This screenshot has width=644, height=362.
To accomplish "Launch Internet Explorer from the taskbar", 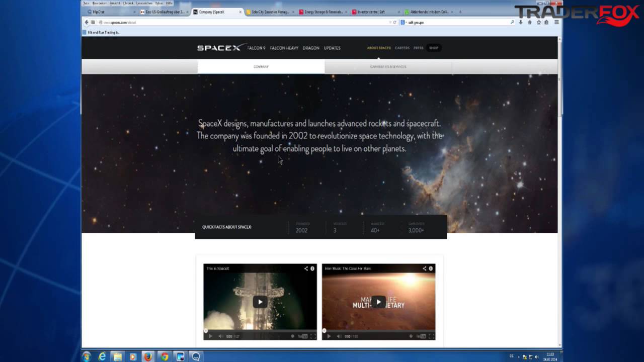I will [x=102, y=356].
